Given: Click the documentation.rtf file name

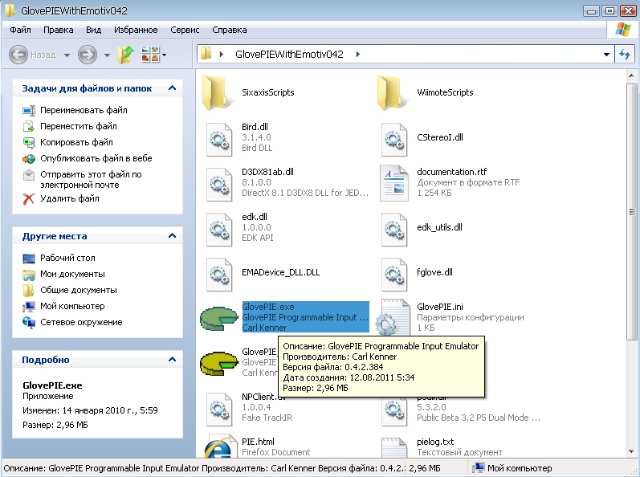Looking at the screenshot, I should pyautogui.click(x=451, y=172).
